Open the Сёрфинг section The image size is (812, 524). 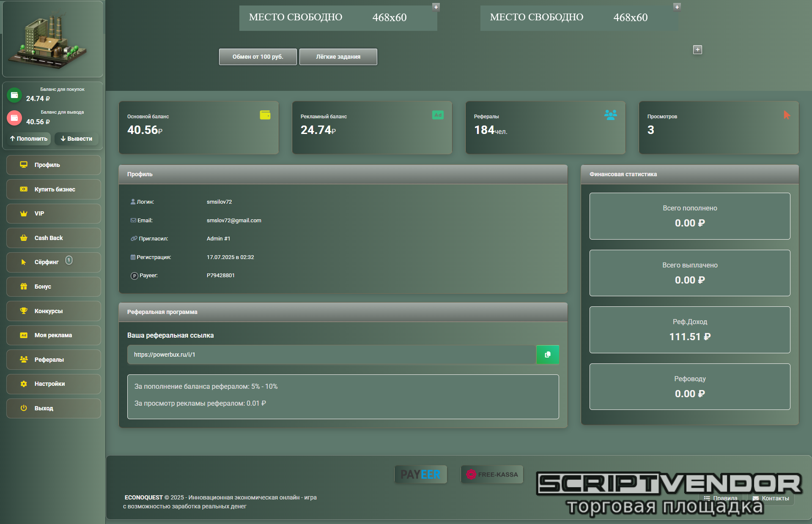point(54,262)
